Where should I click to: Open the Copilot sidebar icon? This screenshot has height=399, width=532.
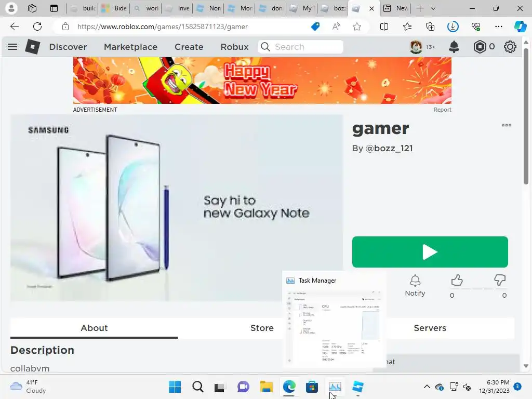(x=520, y=26)
